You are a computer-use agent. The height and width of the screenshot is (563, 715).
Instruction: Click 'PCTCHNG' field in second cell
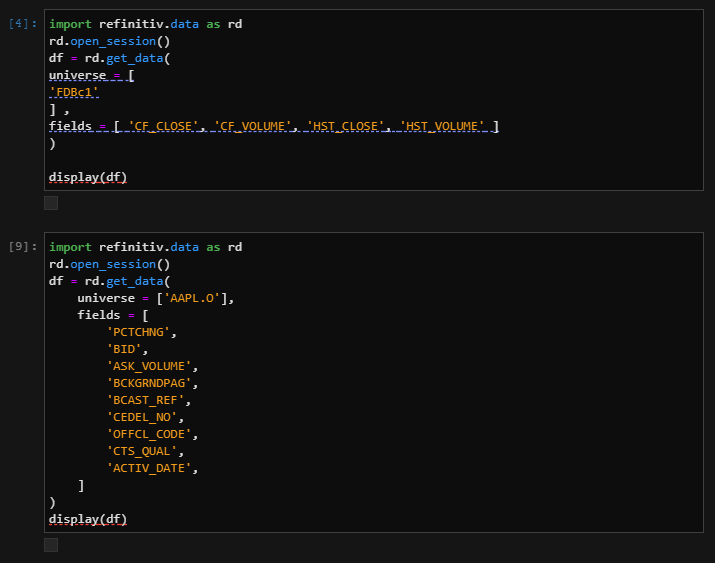pyautogui.click(x=138, y=332)
